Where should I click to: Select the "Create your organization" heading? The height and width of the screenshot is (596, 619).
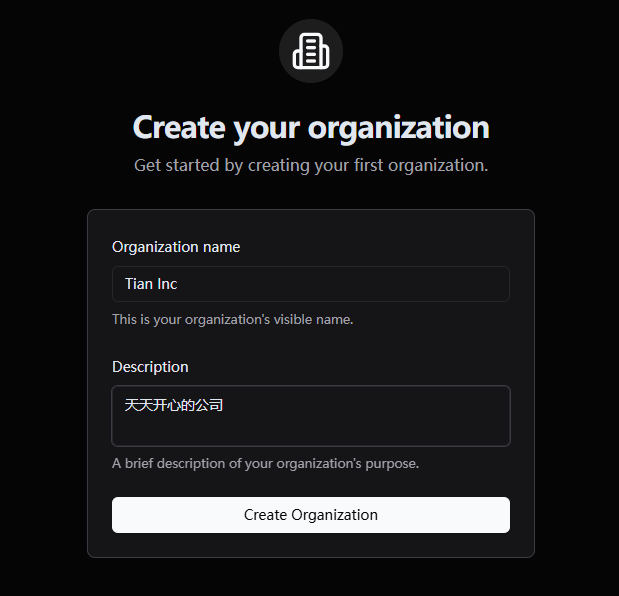coord(311,128)
